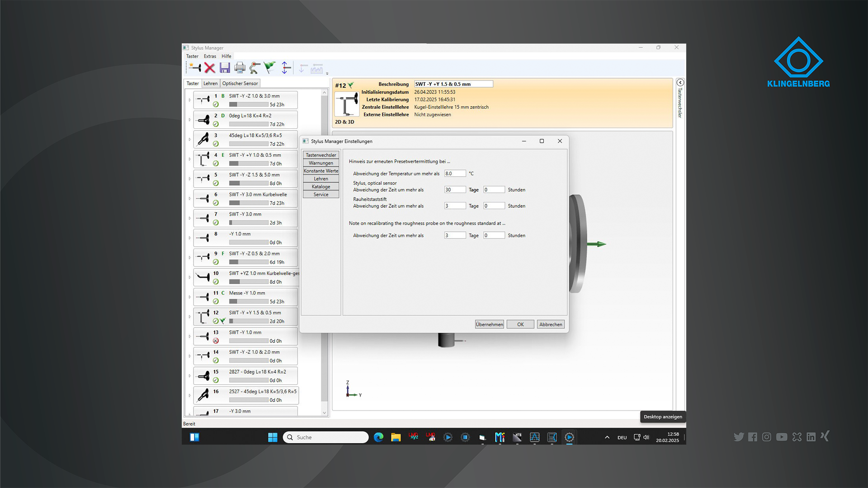Image resolution: width=868 pixels, height=488 pixels.
Task: Open Kataloge settings page
Action: coord(321,187)
